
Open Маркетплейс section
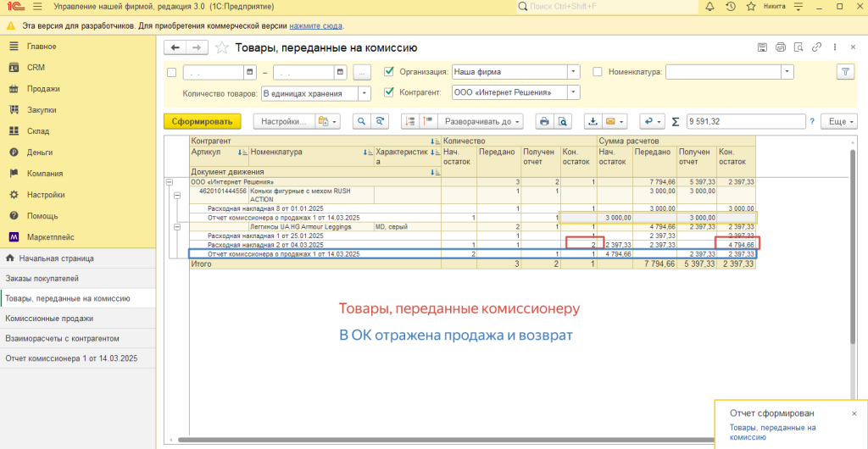point(51,237)
